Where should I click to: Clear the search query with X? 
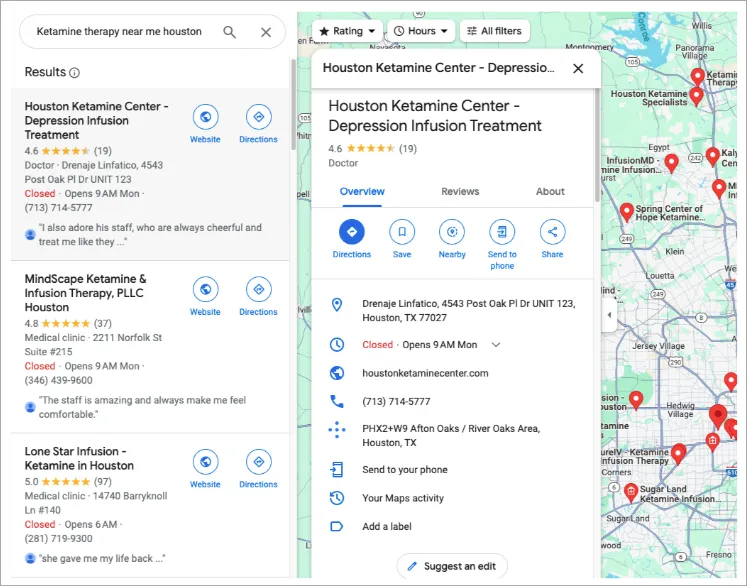266,32
